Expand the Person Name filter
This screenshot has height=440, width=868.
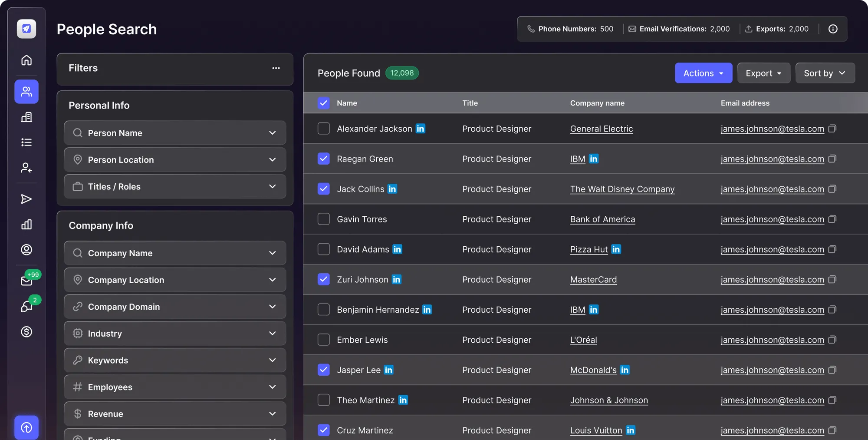[x=175, y=133]
